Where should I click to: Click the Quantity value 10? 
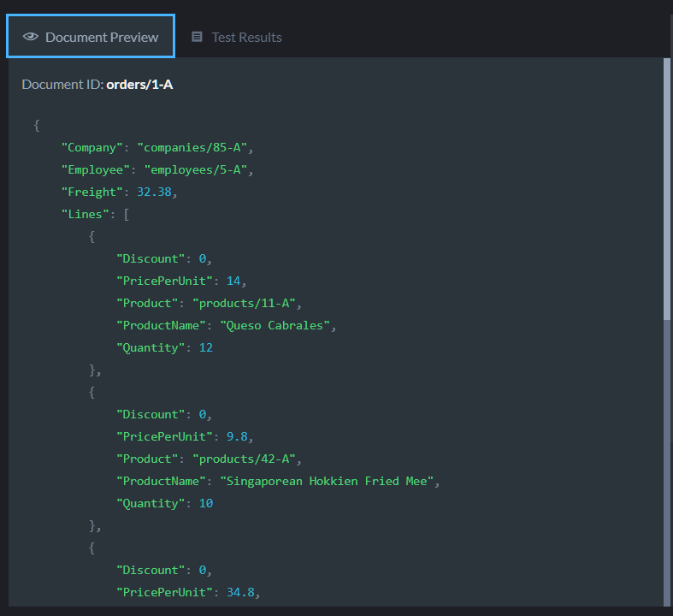(x=206, y=503)
